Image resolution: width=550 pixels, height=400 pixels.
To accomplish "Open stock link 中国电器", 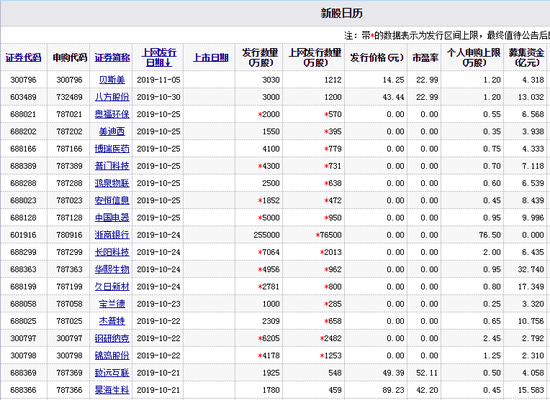I will tap(112, 218).
